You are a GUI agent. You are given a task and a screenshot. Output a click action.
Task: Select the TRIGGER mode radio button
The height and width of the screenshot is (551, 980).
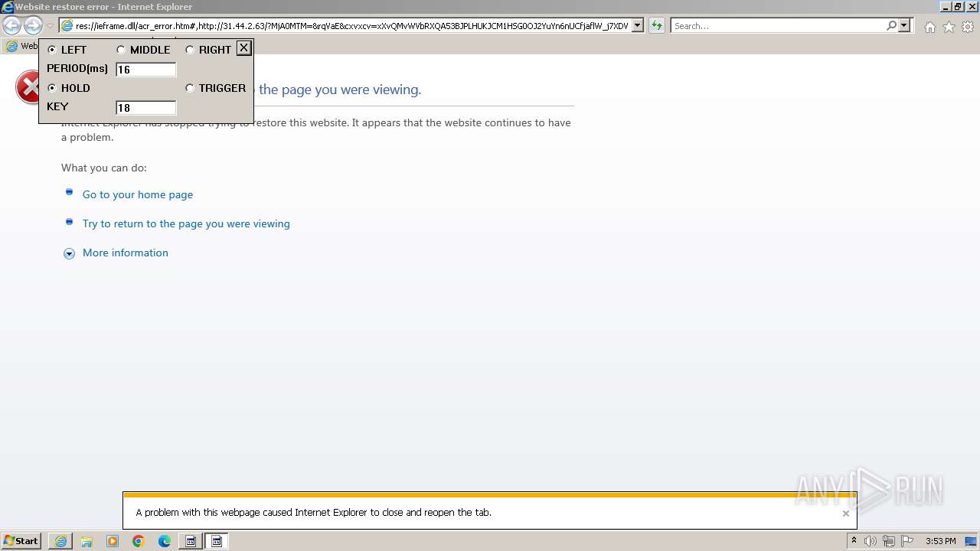190,88
